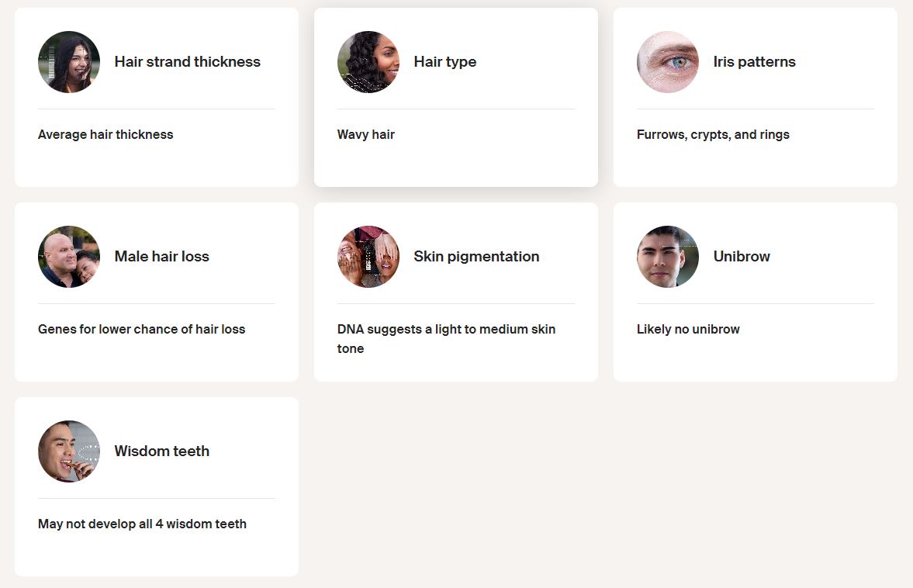Open the Skin pigmentation trait title

tap(476, 257)
